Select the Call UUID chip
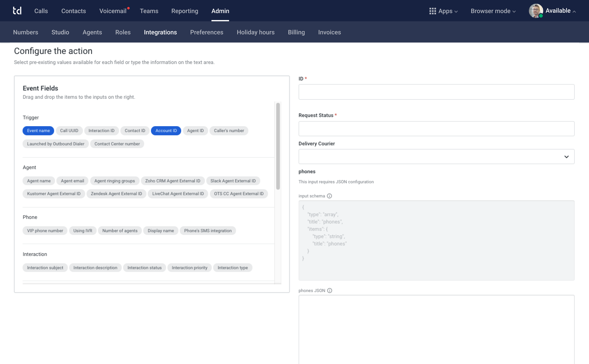Viewport: 589px width, 364px height. click(x=69, y=131)
